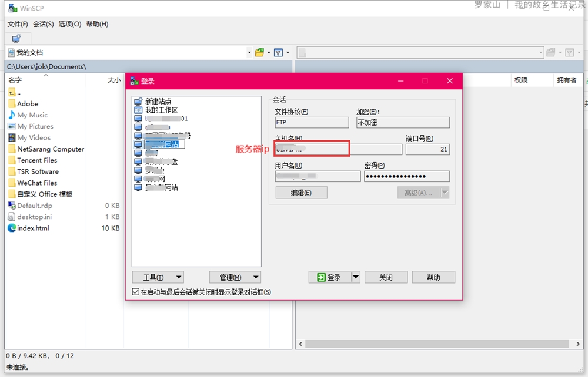Open the arrow next to 高级 button

click(445, 193)
